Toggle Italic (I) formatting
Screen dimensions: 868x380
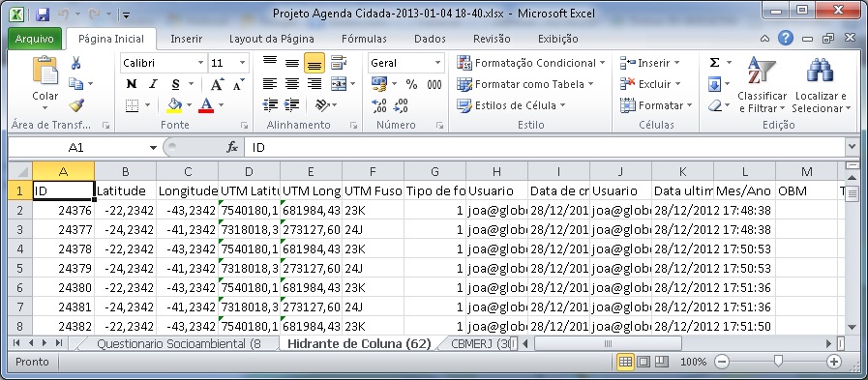(x=153, y=84)
